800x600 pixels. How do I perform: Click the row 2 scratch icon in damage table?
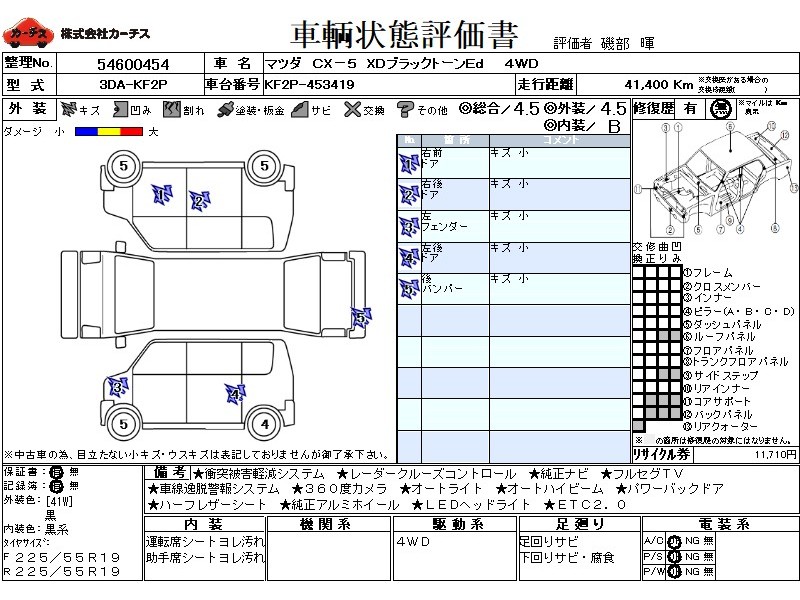pos(409,195)
